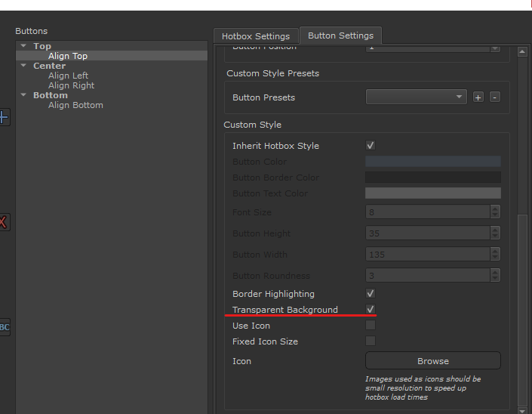Select Align Bottom in button list
The height and width of the screenshot is (414, 532).
point(75,105)
